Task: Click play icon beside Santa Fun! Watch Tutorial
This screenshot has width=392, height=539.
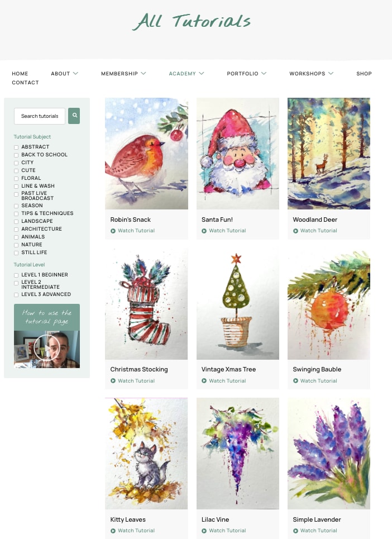Action: pyautogui.click(x=204, y=231)
